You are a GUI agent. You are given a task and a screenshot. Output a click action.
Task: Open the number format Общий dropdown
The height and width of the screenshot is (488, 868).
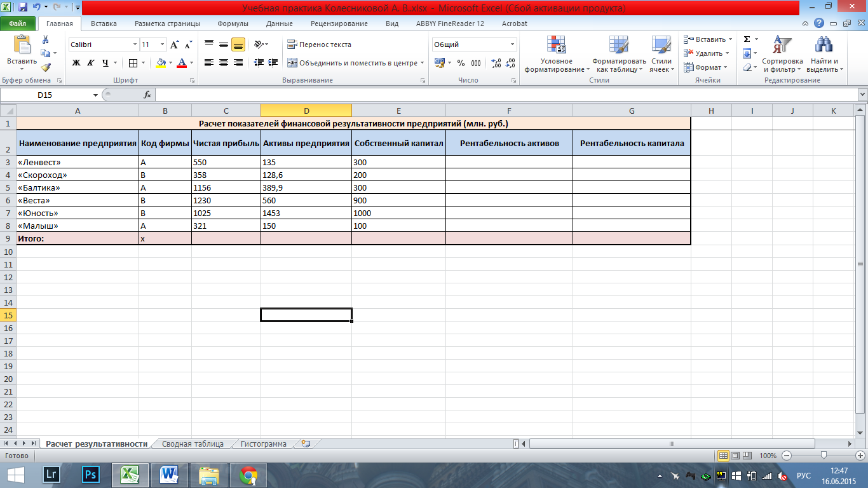[513, 44]
